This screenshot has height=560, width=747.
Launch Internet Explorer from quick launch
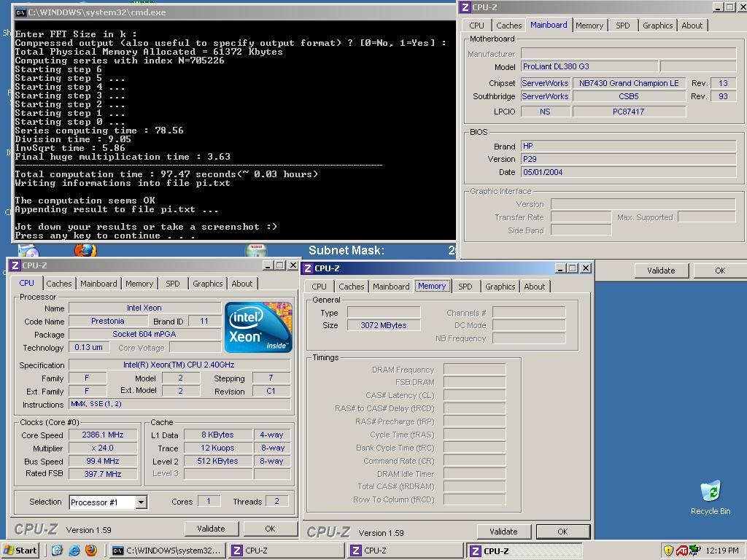pyautogui.click(x=74, y=551)
